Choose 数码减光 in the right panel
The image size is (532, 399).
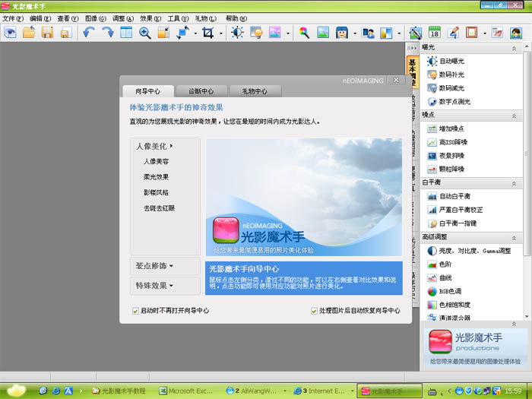445,88
